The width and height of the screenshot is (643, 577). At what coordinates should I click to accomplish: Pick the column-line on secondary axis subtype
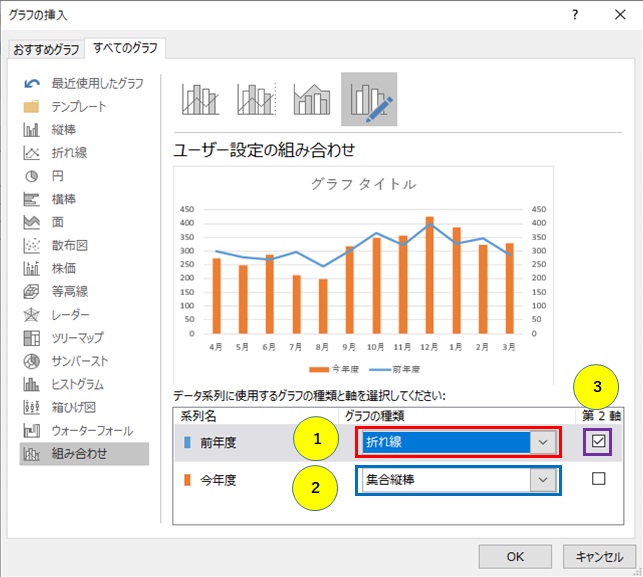pos(257,99)
